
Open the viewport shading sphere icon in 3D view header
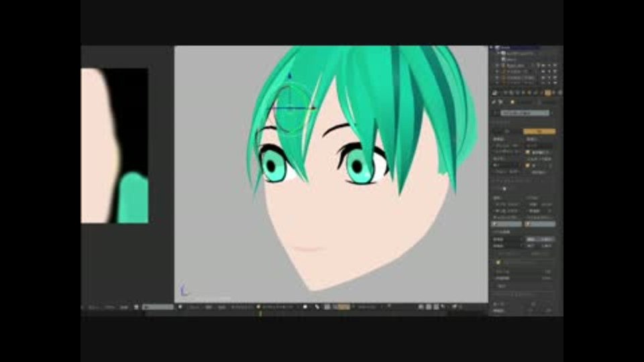pos(305,306)
